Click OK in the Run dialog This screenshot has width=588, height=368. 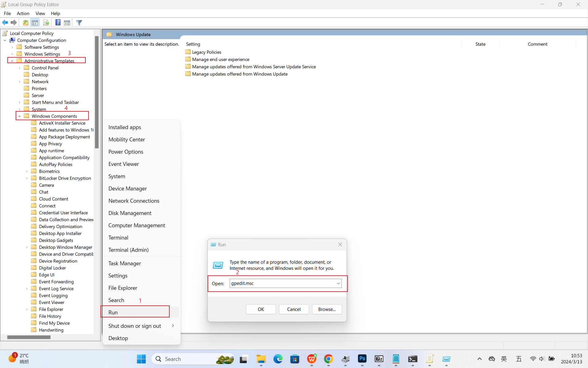261,309
